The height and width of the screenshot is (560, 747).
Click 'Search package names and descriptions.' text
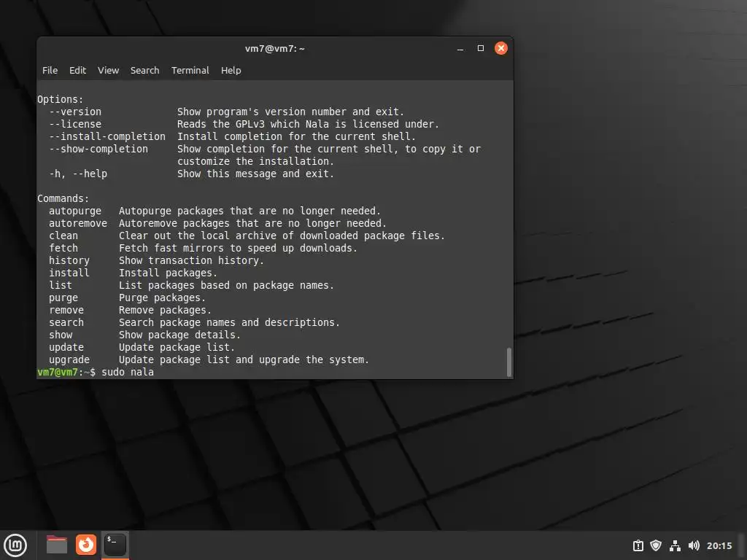[229, 322]
